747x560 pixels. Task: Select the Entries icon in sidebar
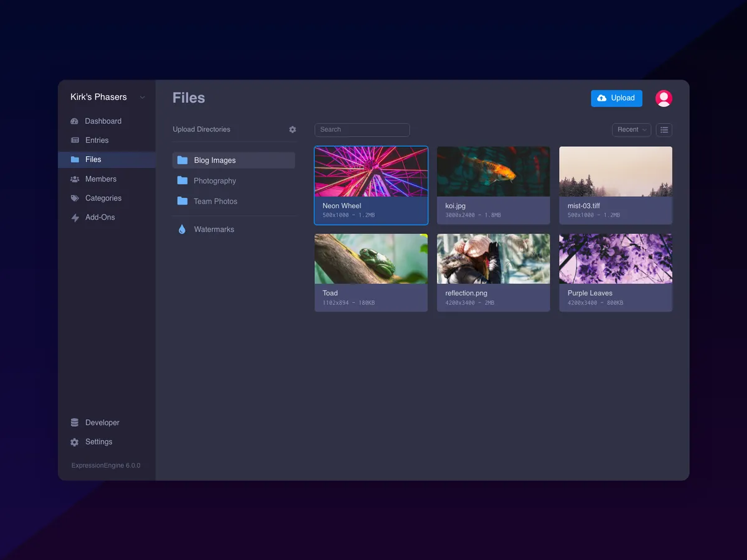[75, 140]
